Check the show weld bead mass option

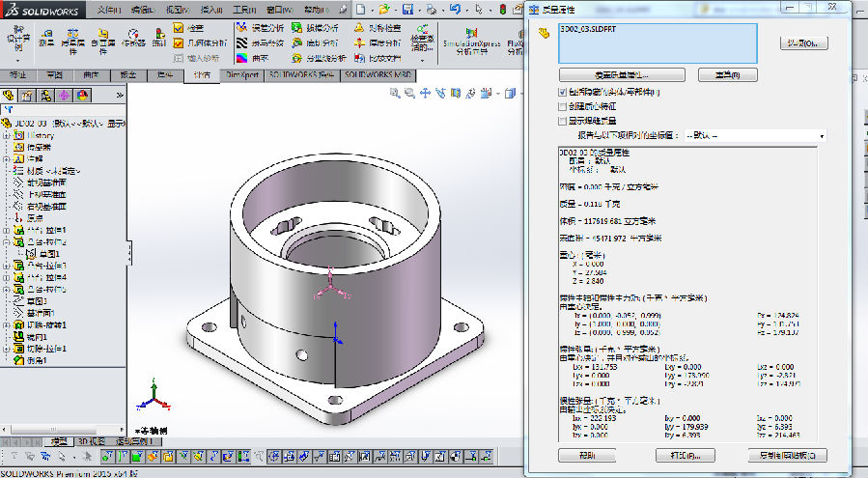tap(563, 121)
